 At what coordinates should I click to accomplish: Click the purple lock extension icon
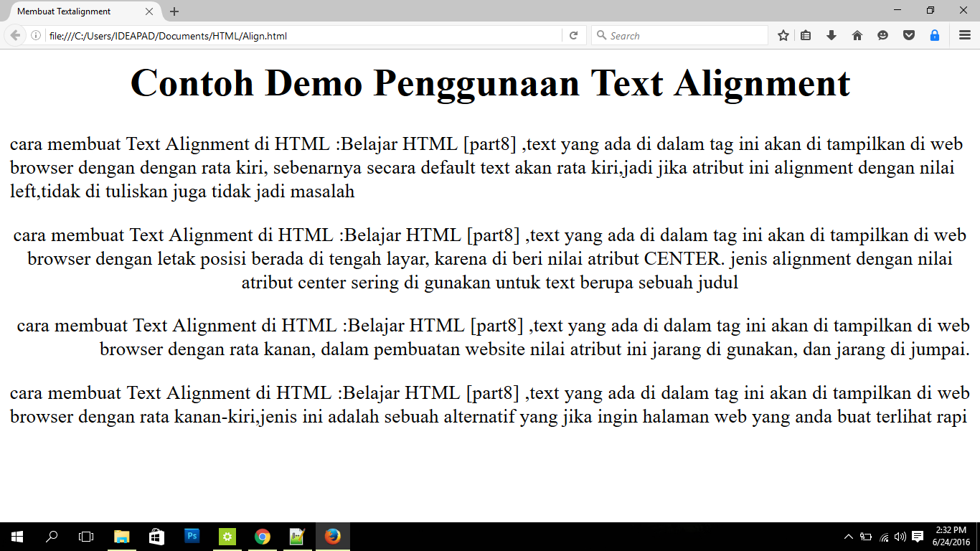point(933,34)
